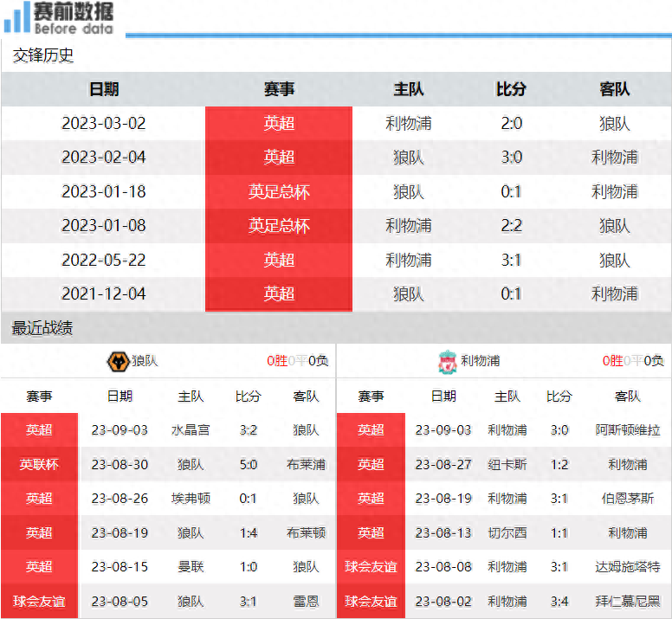Select the 23-08-26 date cell
Viewport: 672px width, 619px height.
click(x=120, y=499)
